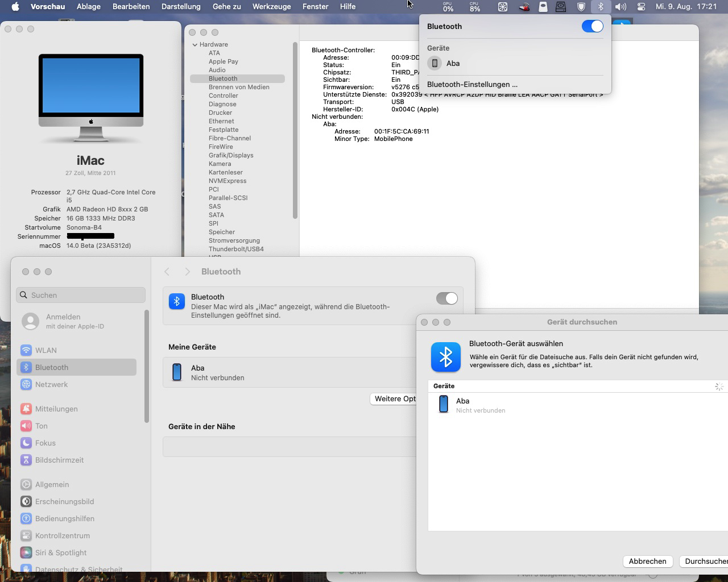
Task: Click the Erscheinungsbild sidebar icon
Action: tap(26, 501)
